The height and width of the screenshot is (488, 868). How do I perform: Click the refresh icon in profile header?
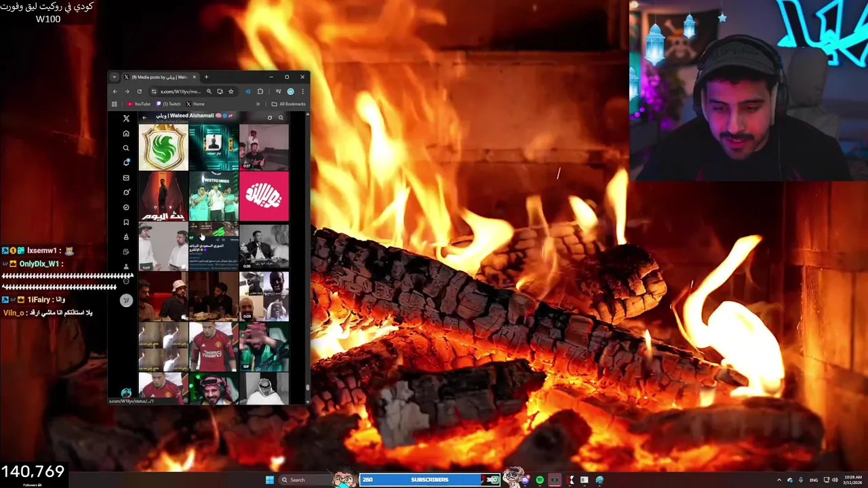pos(269,118)
